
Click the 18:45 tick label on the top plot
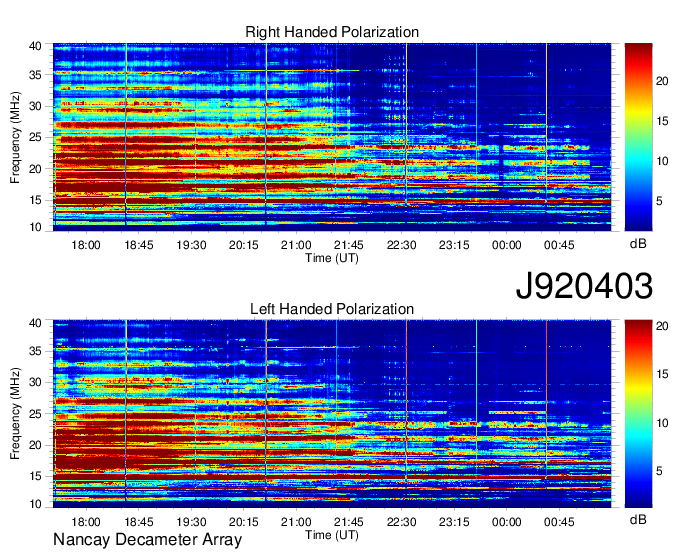139,245
